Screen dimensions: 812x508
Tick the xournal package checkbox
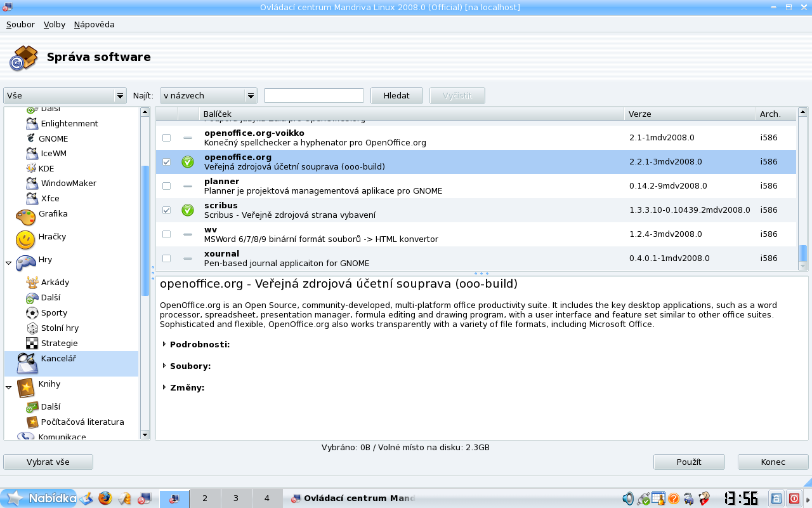pos(166,258)
